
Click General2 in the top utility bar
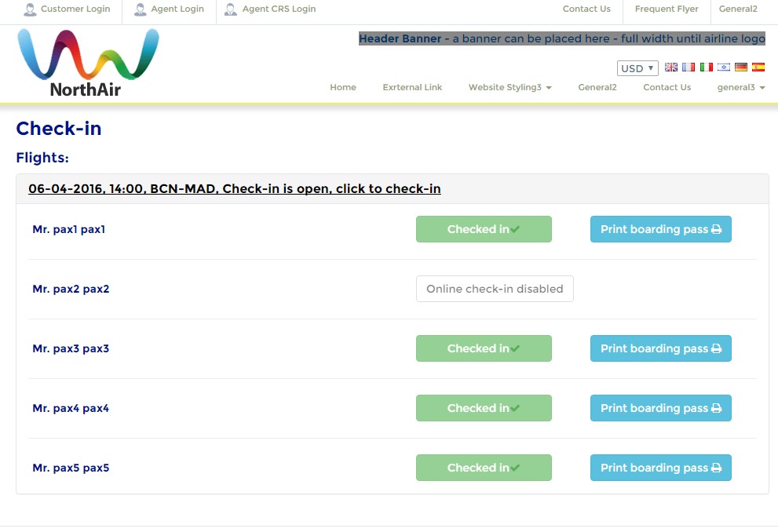tap(738, 9)
